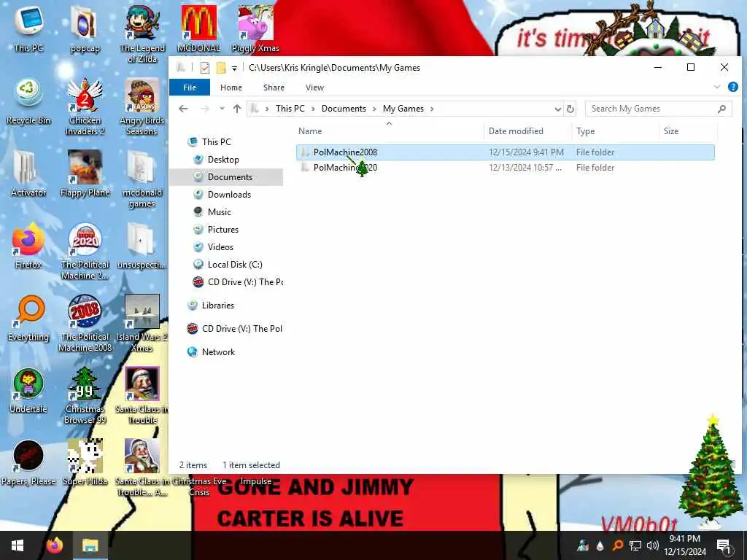Expand the chevron after Documents breadcrumb
This screenshot has width=747, height=560.
[x=374, y=109]
